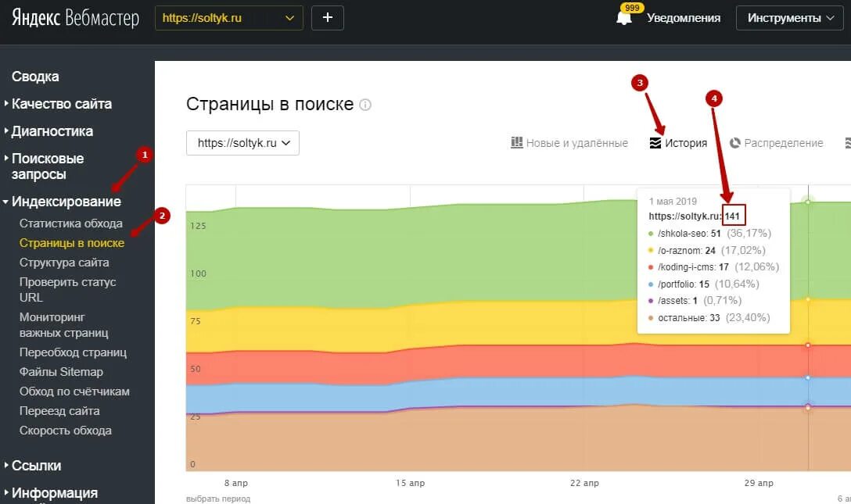Click остальные: 33 tooltip row

pos(709,317)
